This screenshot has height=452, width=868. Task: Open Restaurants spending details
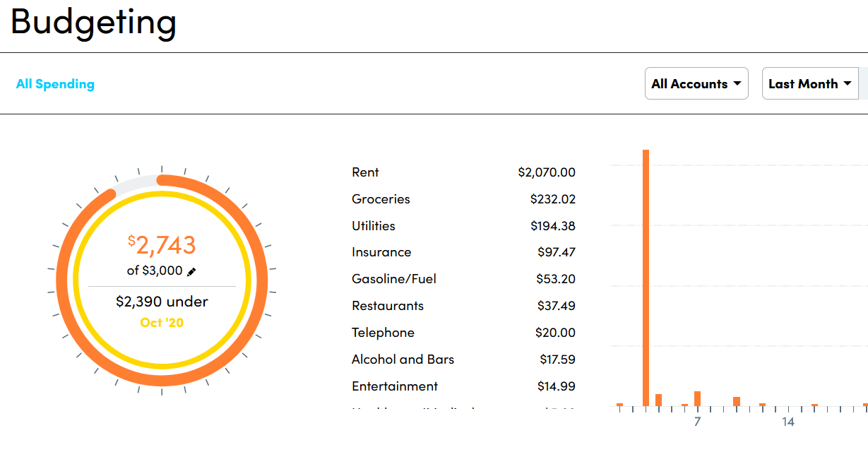point(463,306)
